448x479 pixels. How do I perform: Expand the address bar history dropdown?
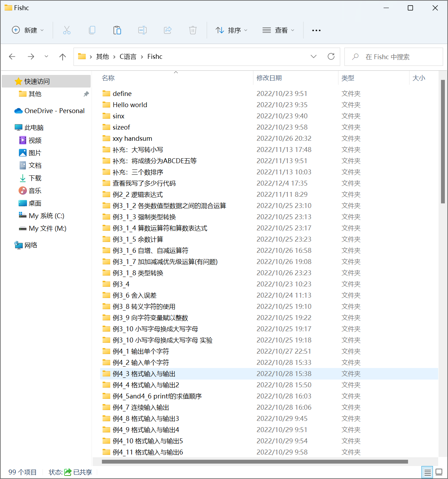tap(314, 57)
